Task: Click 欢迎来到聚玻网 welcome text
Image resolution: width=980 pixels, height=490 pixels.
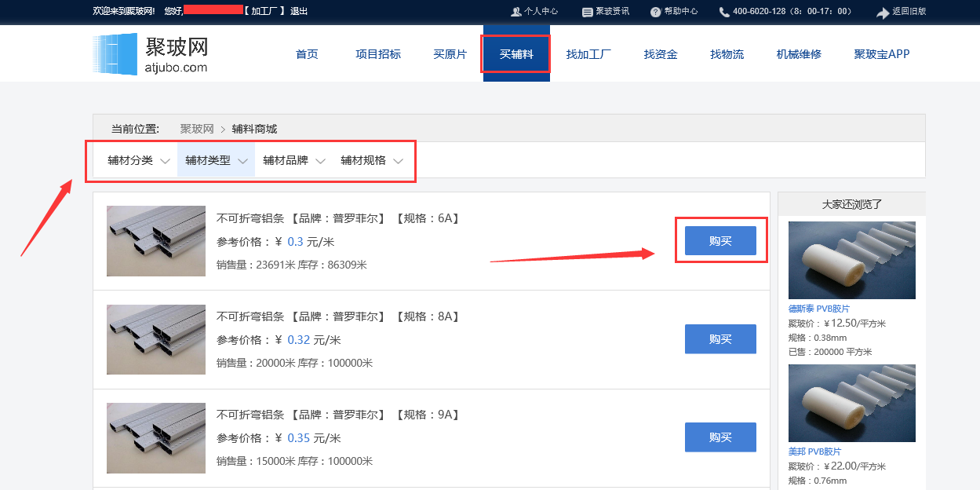Action: click(124, 12)
